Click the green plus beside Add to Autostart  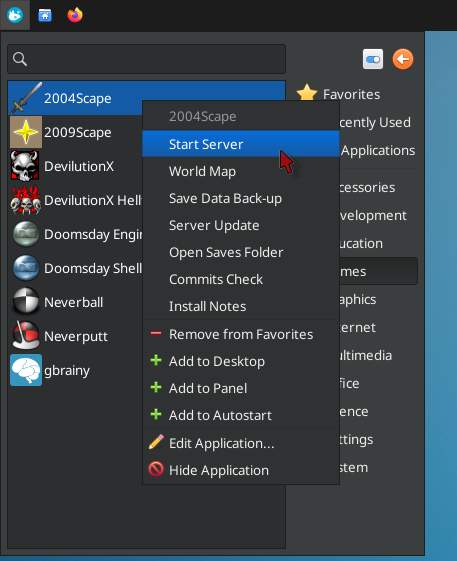point(156,414)
